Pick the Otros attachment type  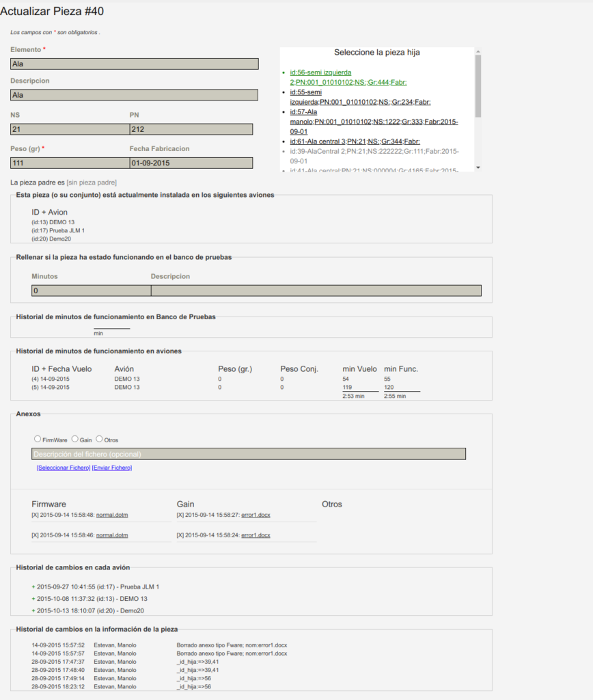pyautogui.click(x=99, y=440)
